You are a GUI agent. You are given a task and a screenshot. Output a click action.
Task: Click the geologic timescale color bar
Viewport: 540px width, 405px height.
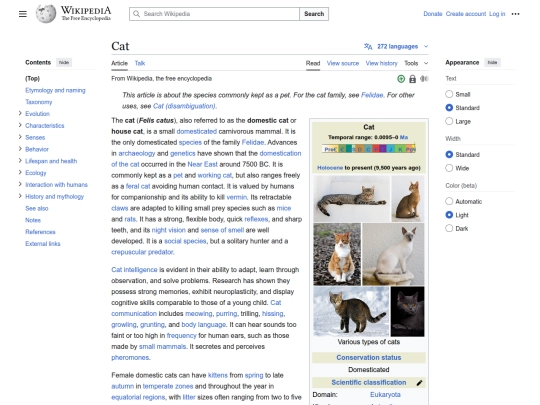369,149
